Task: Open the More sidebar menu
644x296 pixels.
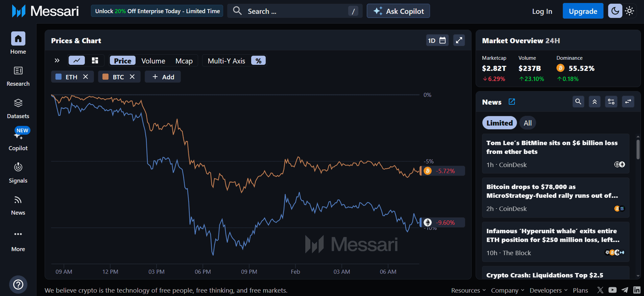Action: coord(18,241)
